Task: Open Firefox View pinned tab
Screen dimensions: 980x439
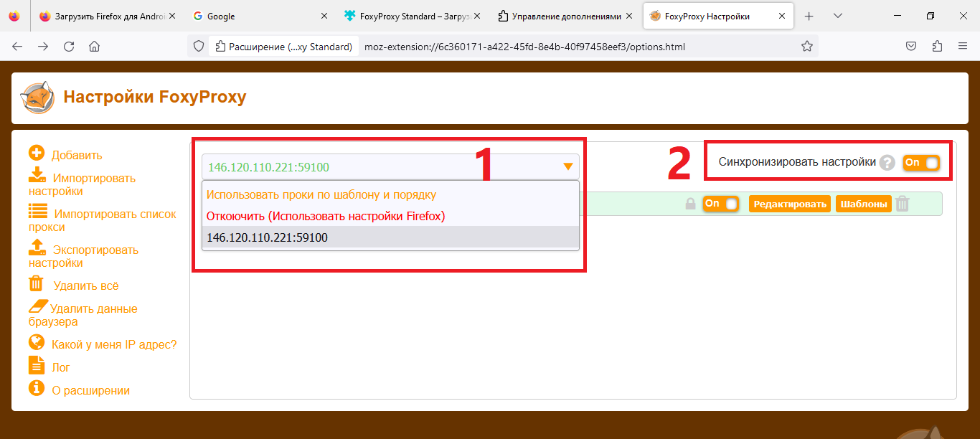Action: [14, 16]
